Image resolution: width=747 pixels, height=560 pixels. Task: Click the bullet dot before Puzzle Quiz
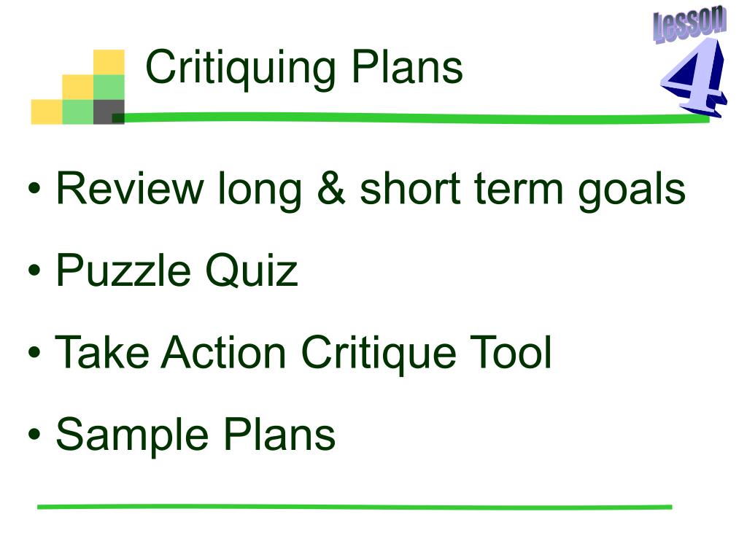click(x=34, y=271)
